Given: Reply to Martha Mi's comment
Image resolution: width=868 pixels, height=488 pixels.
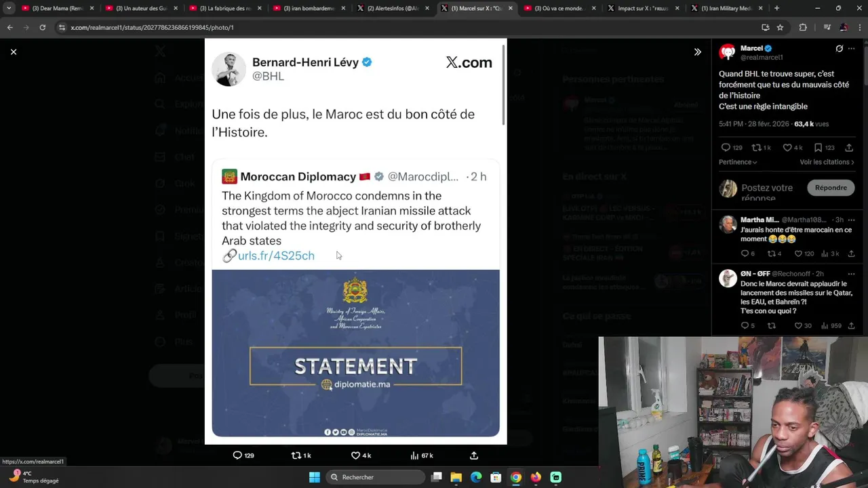Looking at the screenshot, I should [745, 253].
